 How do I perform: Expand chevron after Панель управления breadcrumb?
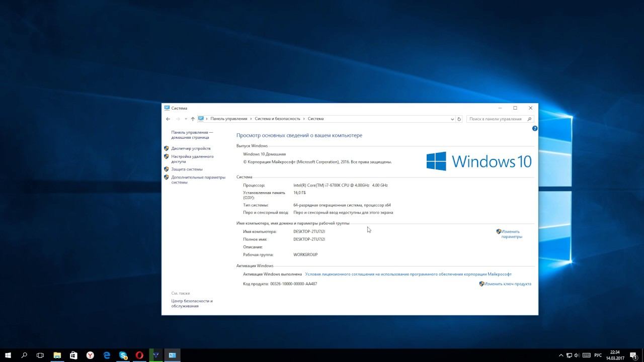[251, 119]
